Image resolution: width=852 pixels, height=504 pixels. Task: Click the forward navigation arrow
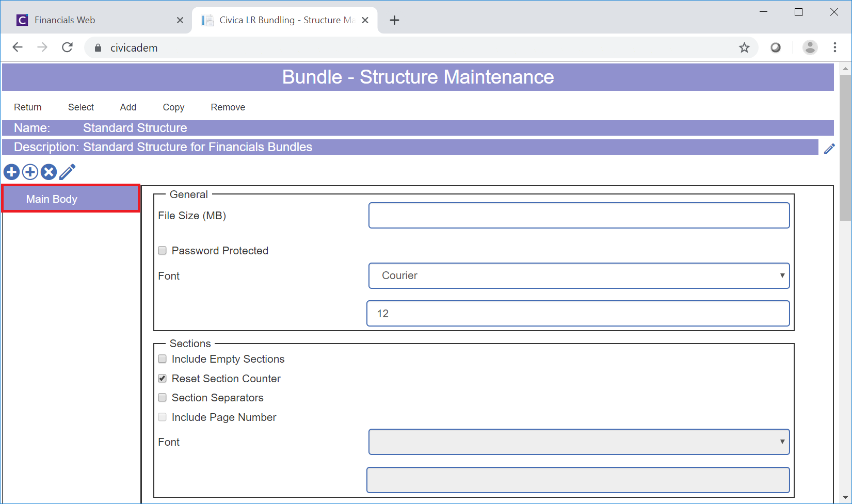tap(42, 47)
